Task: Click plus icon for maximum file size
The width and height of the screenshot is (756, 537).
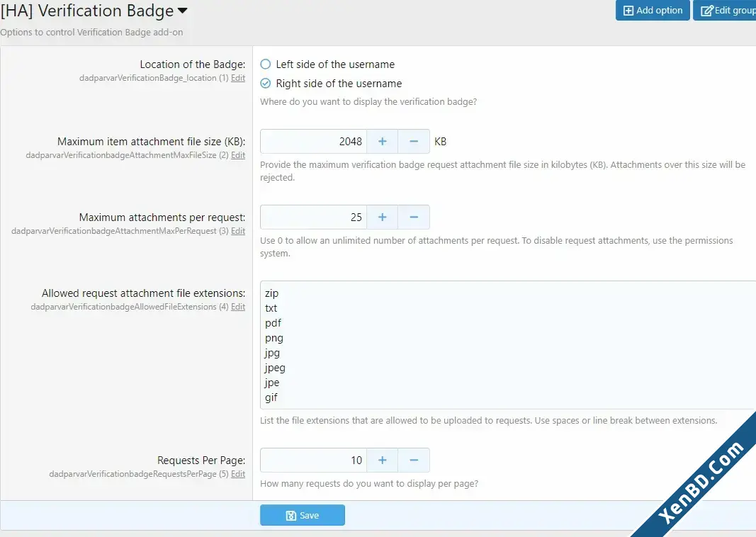Action: pyautogui.click(x=383, y=141)
